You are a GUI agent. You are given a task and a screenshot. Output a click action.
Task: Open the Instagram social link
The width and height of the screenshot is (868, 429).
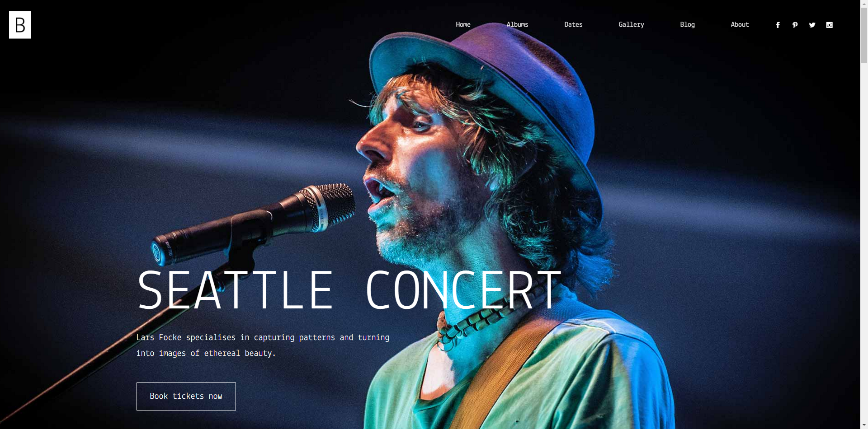click(x=829, y=25)
